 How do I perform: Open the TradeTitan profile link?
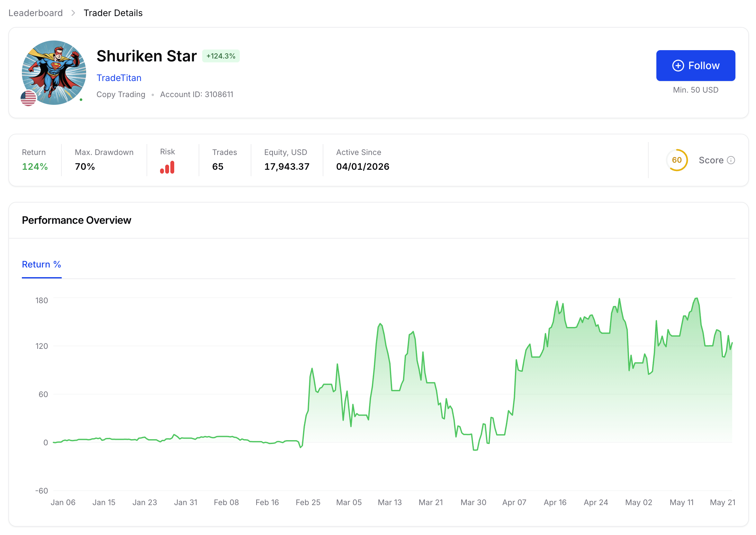(x=119, y=78)
